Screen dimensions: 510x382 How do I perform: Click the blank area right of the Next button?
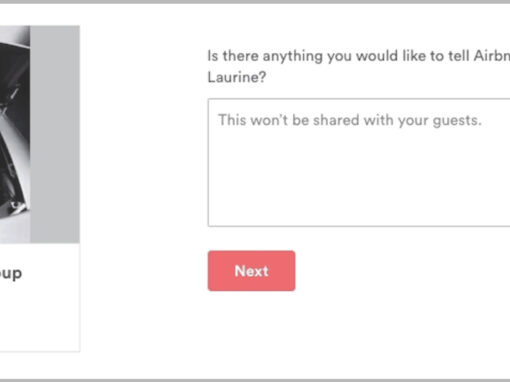[x=400, y=271]
